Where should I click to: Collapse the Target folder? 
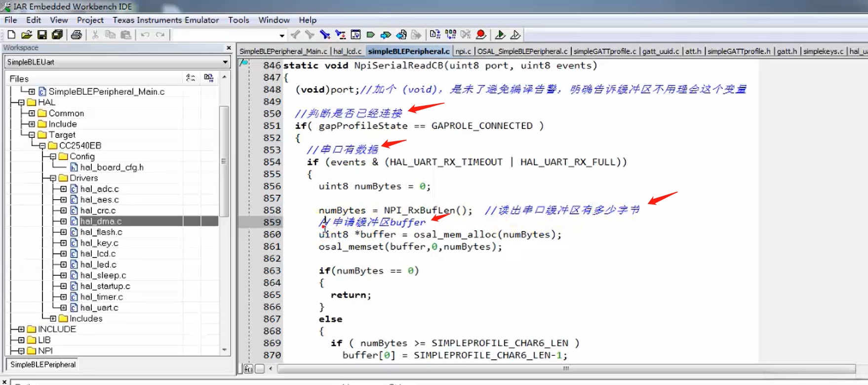(x=32, y=135)
